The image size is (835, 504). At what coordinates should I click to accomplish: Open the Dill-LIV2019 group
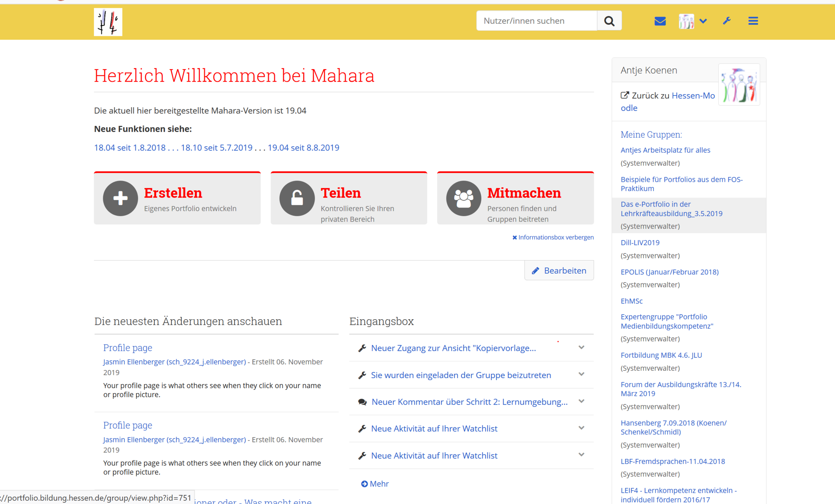[640, 243]
